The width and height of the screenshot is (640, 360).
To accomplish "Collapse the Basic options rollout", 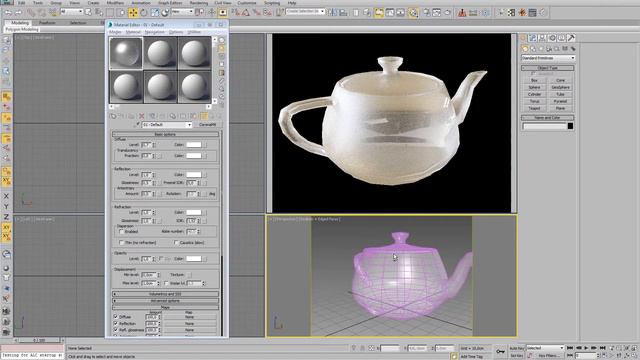I will 165,134.
